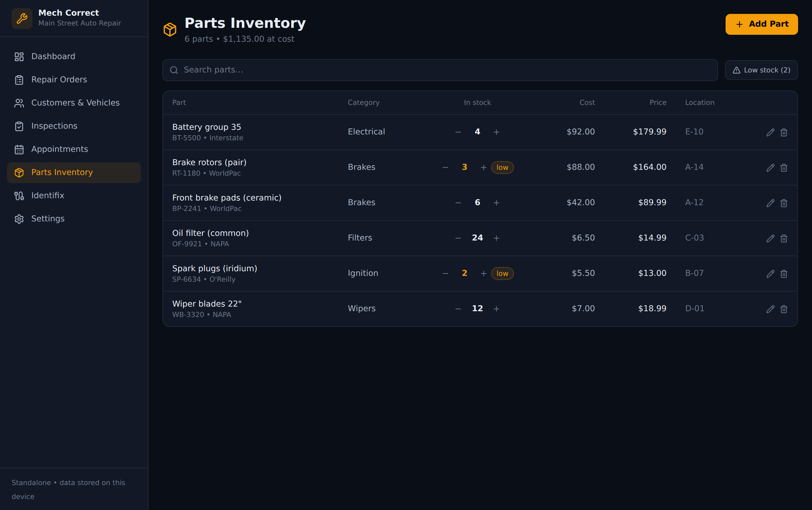This screenshot has height=510, width=812.
Task: Navigate to Inspections
Action: click(74, 126)
